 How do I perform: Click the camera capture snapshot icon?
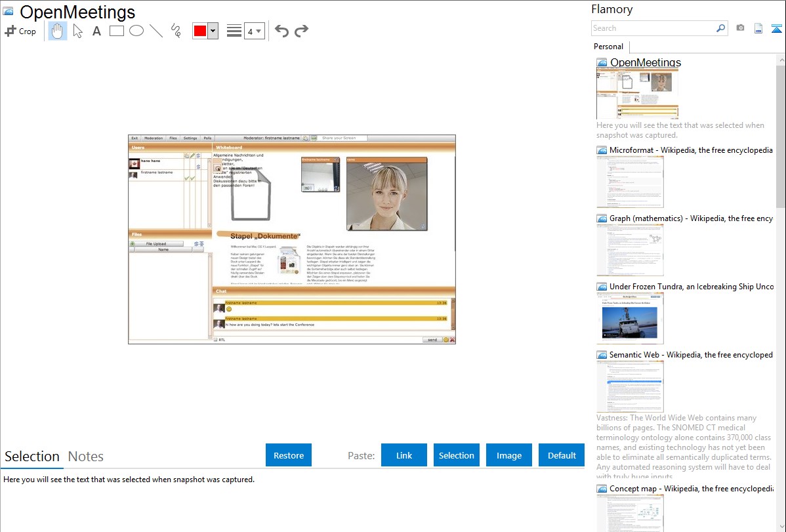click(x=740, y=28)
